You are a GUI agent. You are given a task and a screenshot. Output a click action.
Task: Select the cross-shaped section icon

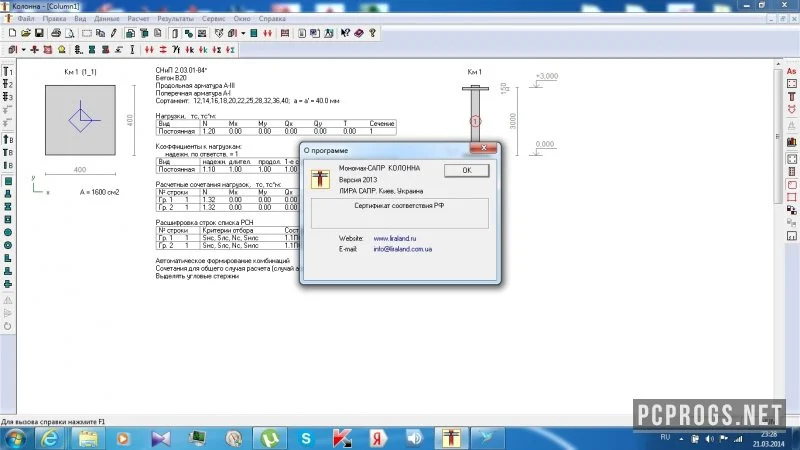pos(8,284)
